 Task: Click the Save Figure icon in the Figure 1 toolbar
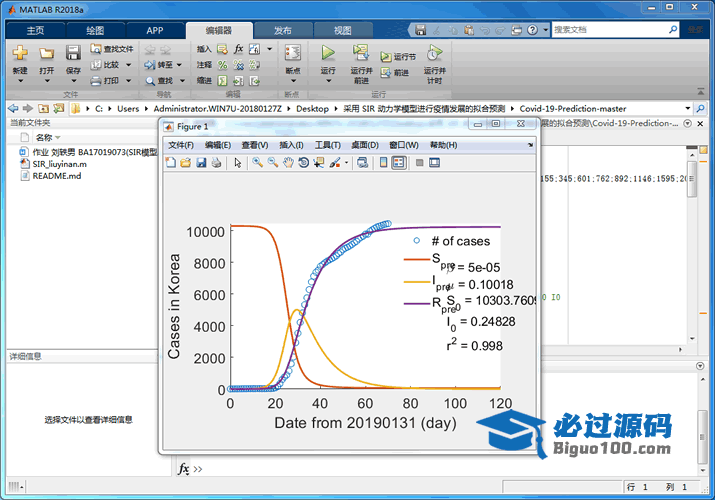tap(201, 163)
